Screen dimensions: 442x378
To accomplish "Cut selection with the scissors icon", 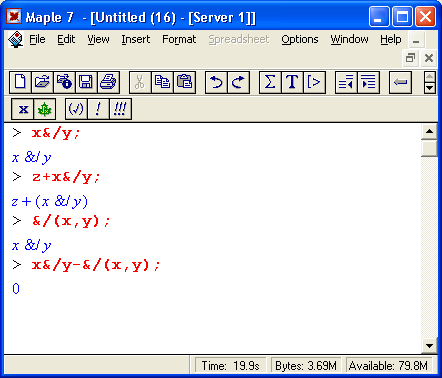I will pyautogui.click(x=140, y=82).
